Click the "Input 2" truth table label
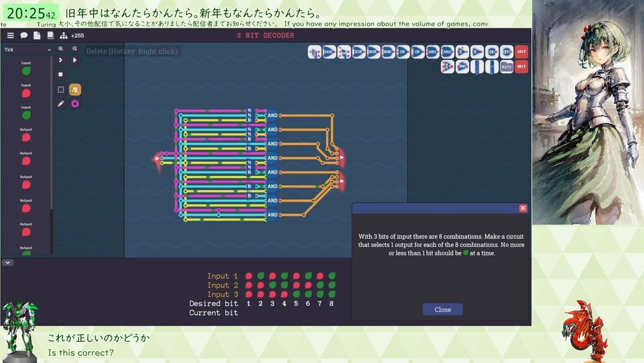Screen dimensions: 644x363 [222, 285]
